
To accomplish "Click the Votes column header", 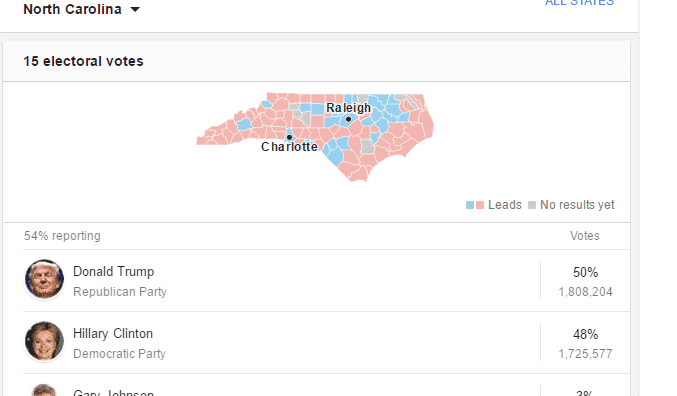I will tap(585, 236).
